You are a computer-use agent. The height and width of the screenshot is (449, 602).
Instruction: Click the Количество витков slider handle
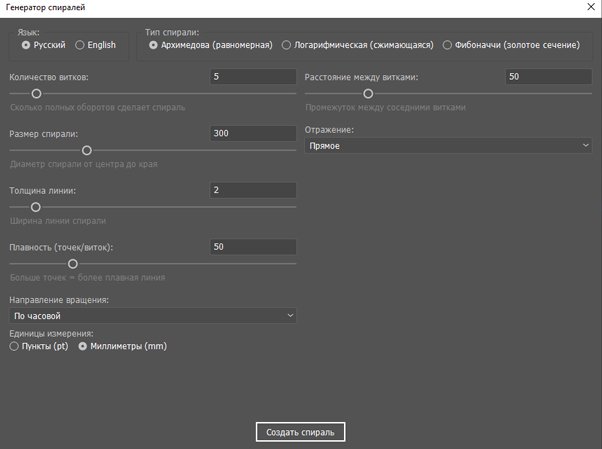[36, 92]
